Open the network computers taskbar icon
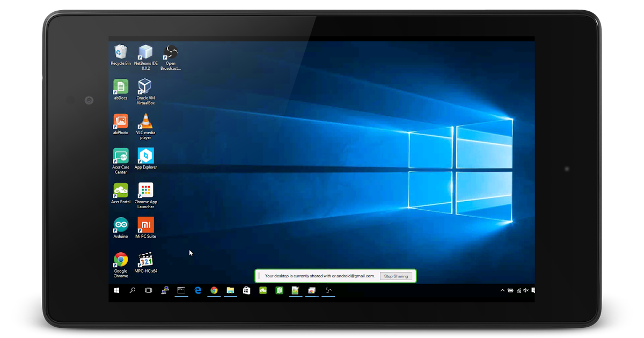The image size is (644, 338). 165,290
